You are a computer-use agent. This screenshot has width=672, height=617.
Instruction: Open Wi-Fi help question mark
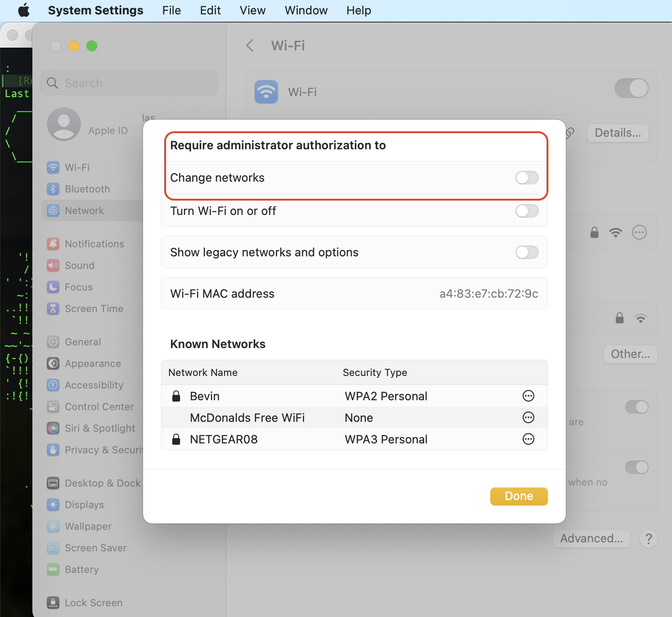coord(649,539)
